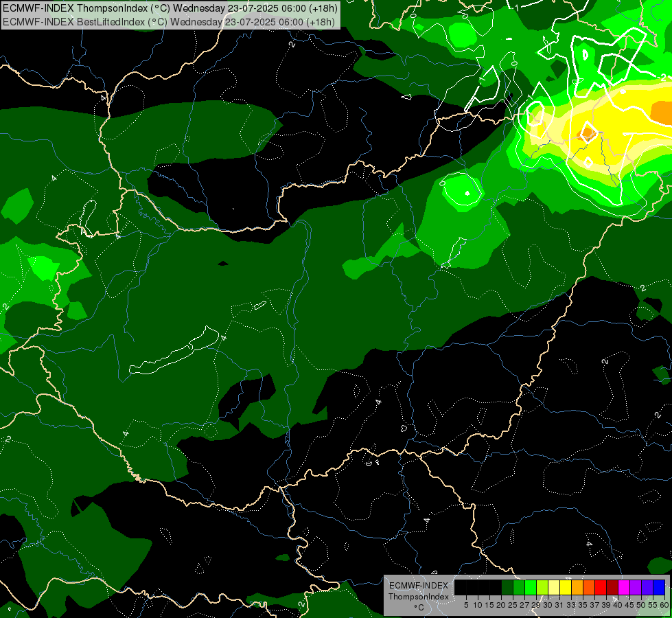
Task: Click legend tick label '39'
Action: coord(606,605)
